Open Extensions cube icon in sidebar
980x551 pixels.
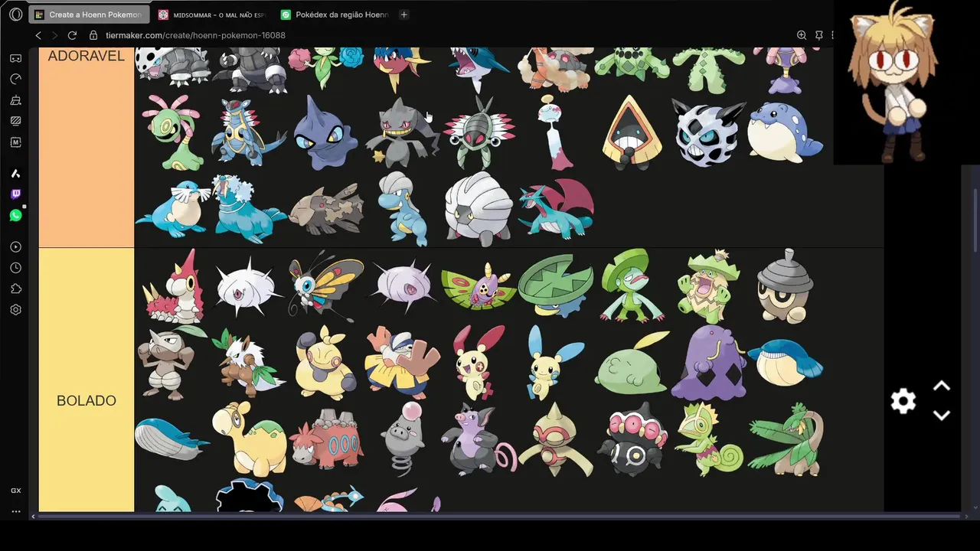[15, 289]
